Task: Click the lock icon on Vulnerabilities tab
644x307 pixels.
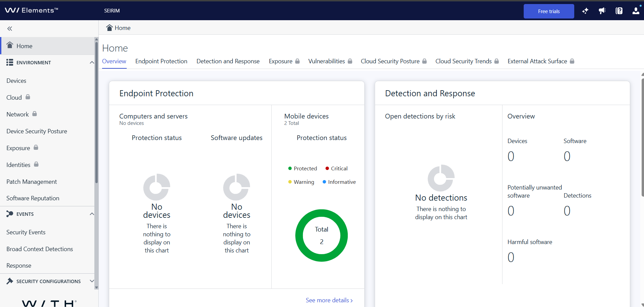Action: click(350, 61)
